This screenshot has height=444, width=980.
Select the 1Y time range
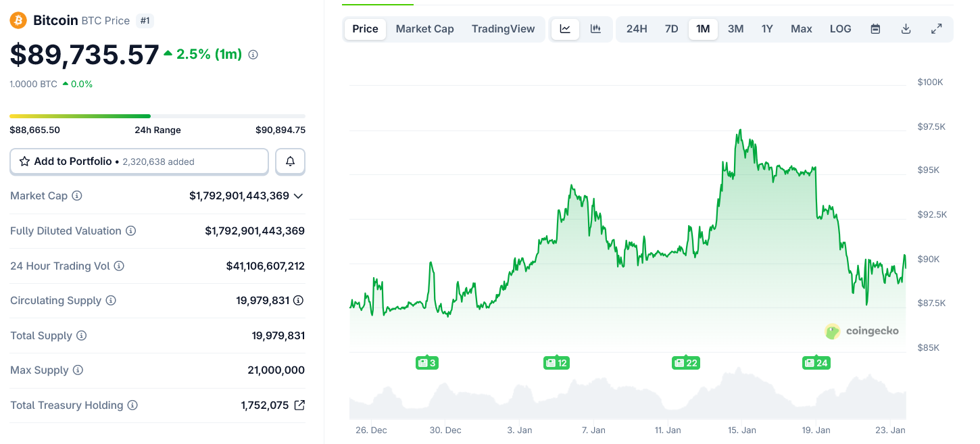pyautogui.click(x=767, y=28)
